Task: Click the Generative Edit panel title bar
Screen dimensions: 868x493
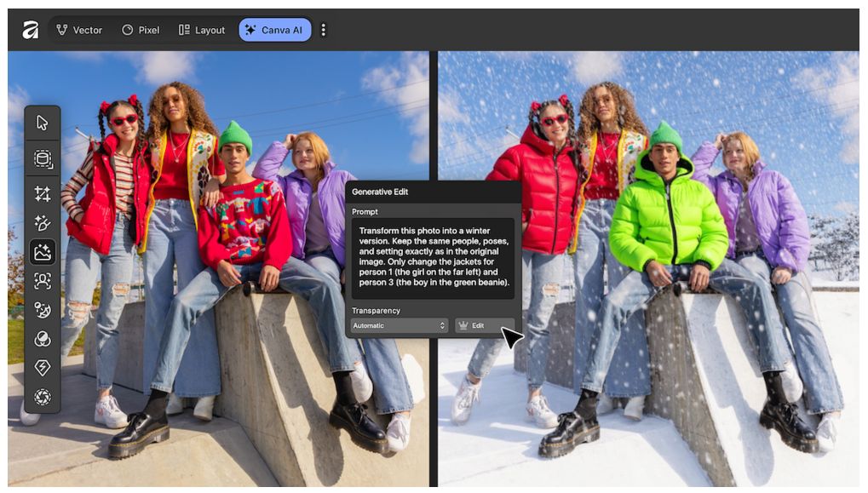Action: (x=433, y=192)
